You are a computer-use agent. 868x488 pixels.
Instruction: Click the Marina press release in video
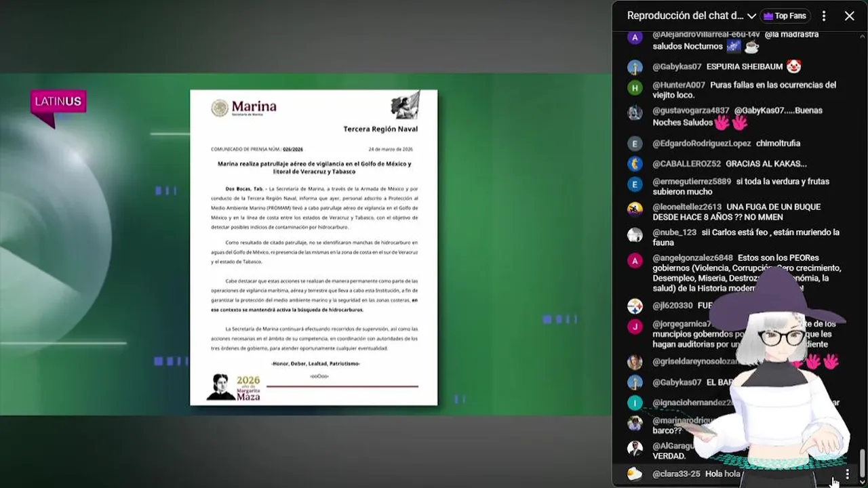tap(313, 247)
